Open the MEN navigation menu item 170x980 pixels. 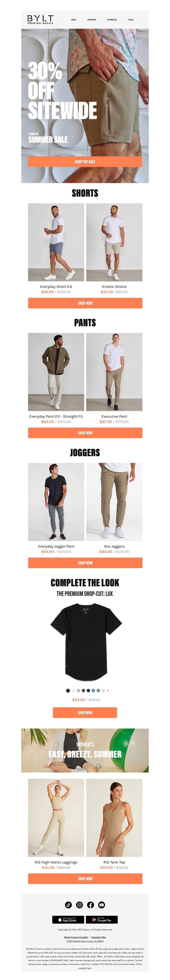[74, 20]
